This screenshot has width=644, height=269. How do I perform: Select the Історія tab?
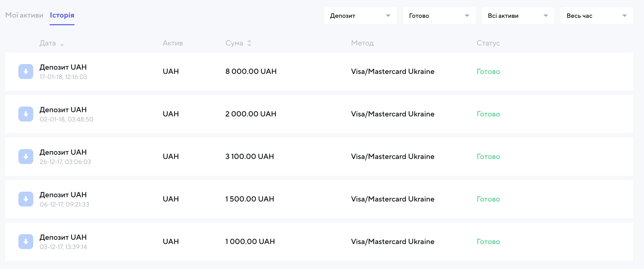click(62, 15)
